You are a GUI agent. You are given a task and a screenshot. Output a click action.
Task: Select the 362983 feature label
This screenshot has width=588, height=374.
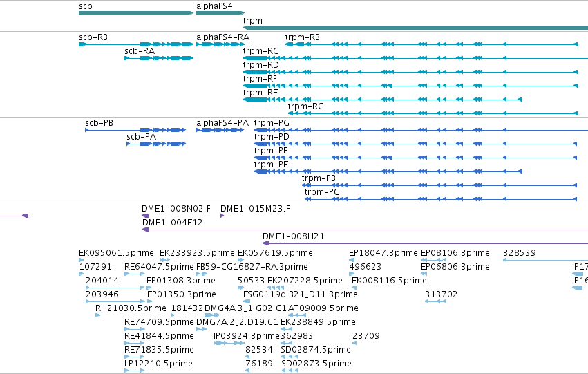tap(296, 336)
